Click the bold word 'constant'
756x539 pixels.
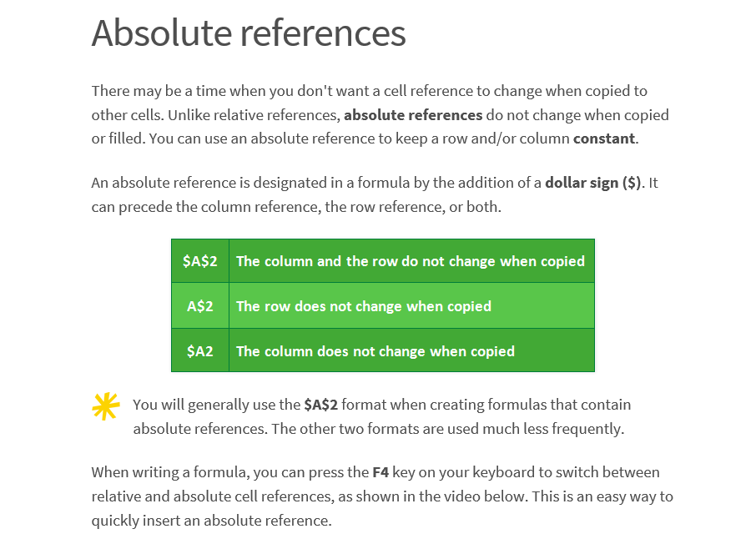point(603,139)
